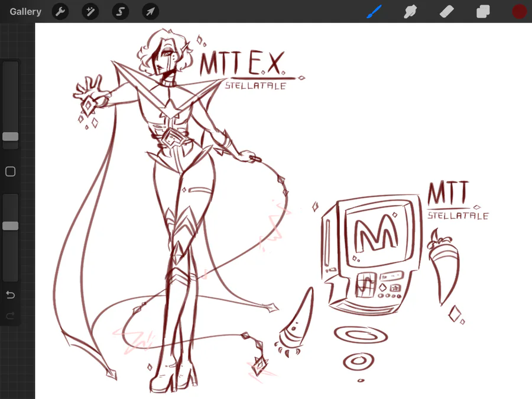Screen dimensions: 532x399
Task: Open the dark red color picker
Action: (519, 12)
